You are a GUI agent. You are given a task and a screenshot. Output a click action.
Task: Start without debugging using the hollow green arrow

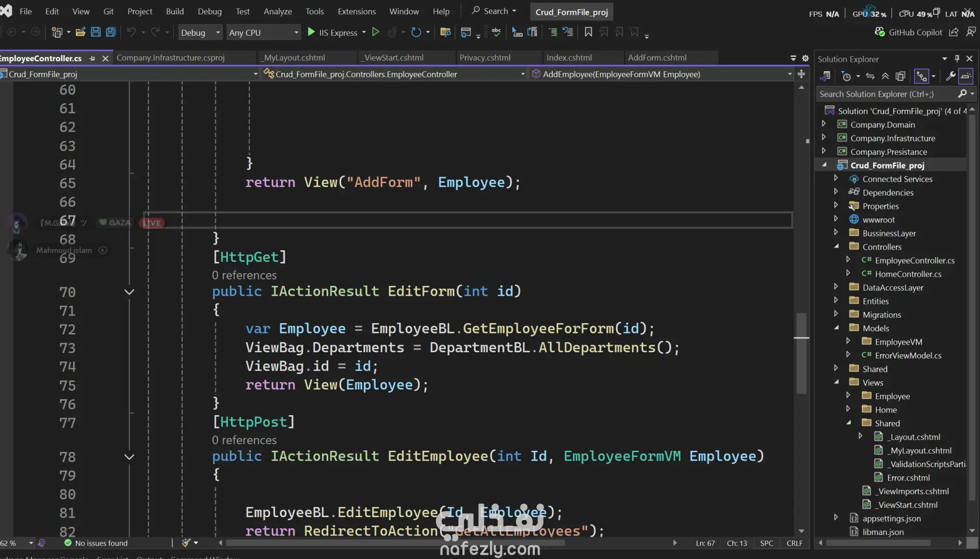[x=376, y=32]
